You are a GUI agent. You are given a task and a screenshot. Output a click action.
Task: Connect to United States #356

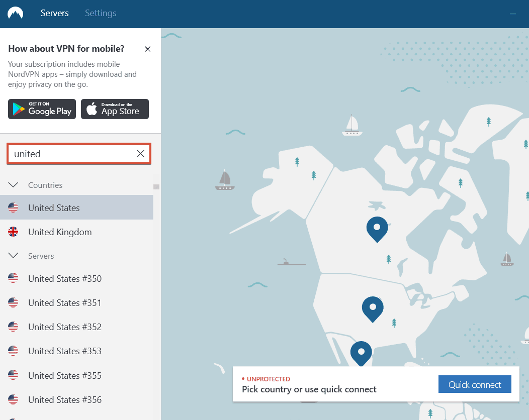76,400
